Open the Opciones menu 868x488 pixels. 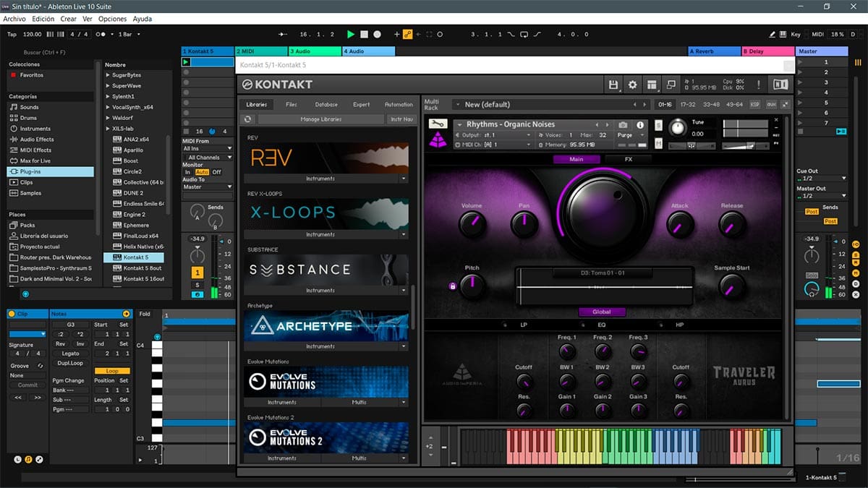(112, 19)
